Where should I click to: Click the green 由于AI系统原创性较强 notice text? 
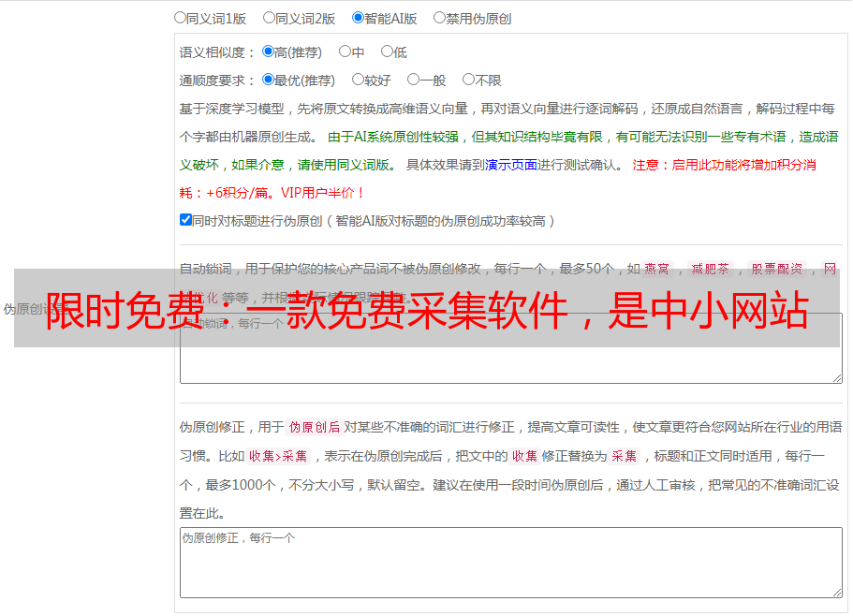point(508,151)
